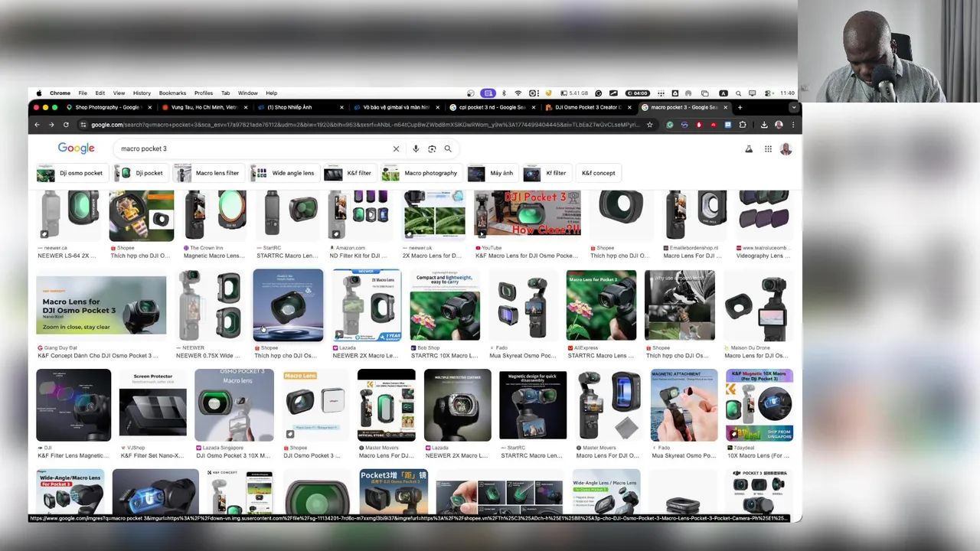Viewport: 980px width, 551px height.
Task: Go back using the browser back arrow
Action: point(37,125)
